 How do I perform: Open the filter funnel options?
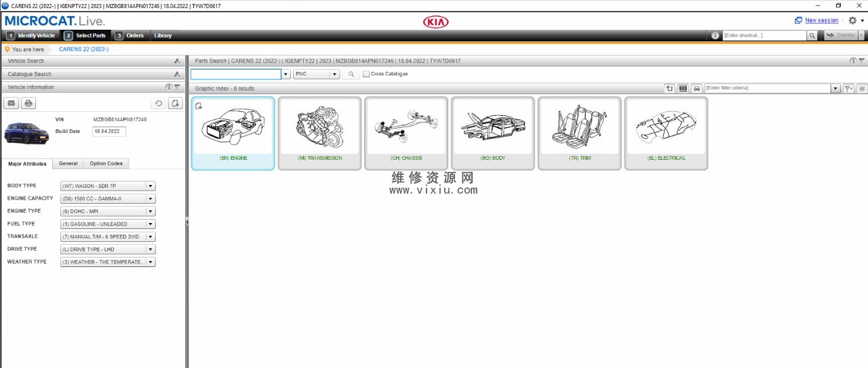tap(848, 88)
